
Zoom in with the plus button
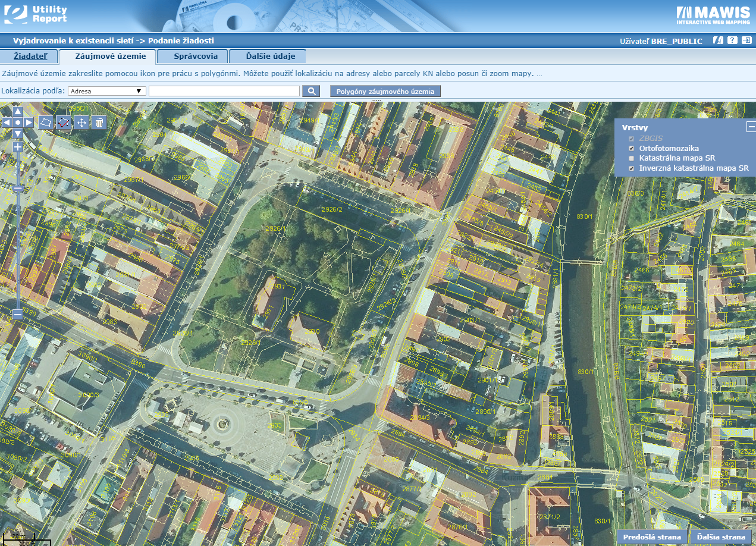18,146
